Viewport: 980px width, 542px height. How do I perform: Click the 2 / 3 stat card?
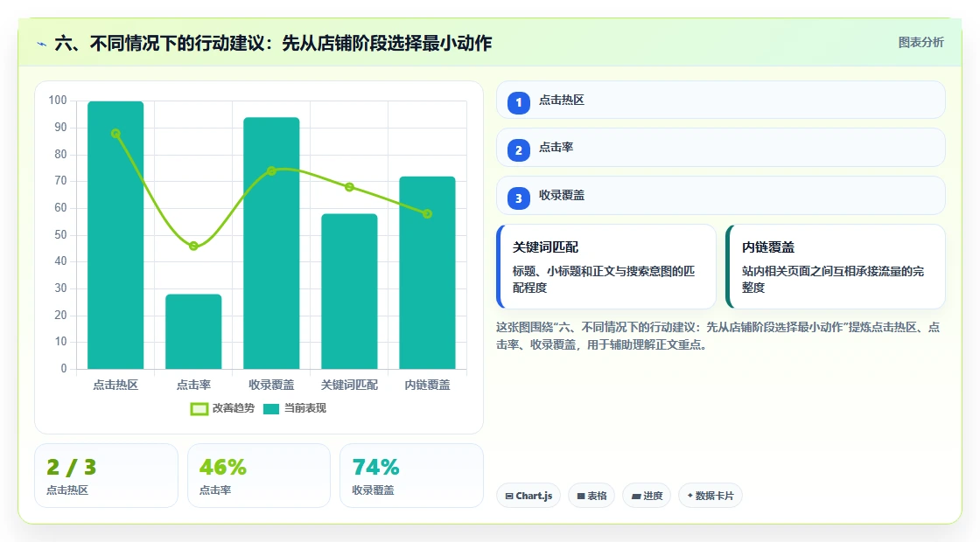[x=106, y=476]
